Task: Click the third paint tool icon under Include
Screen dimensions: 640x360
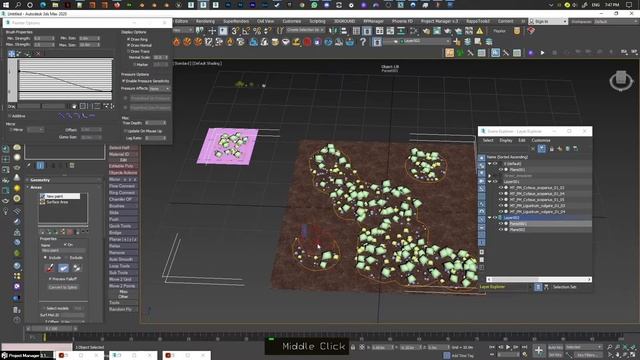Action: [x=77, y=268]
